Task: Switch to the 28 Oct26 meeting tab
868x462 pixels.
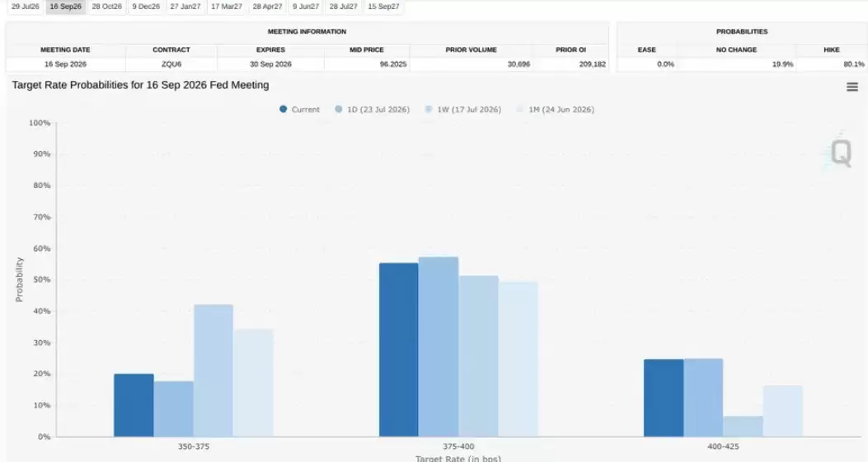Action: 106,7
